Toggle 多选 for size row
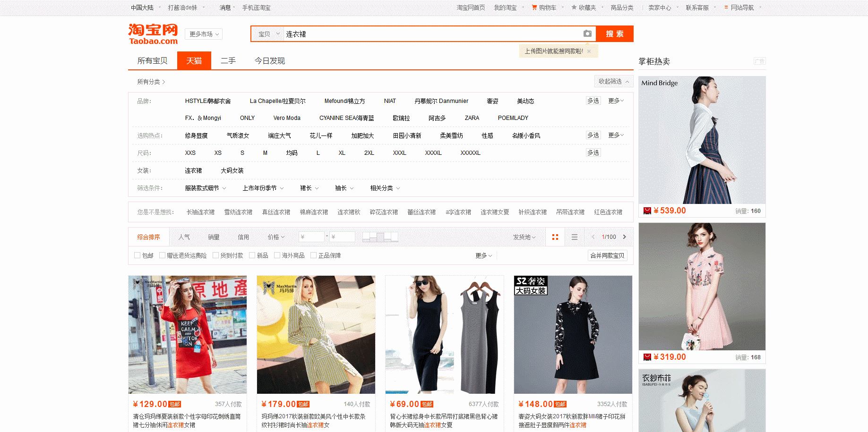Screen dimensions: 868x432 (593, 152)
